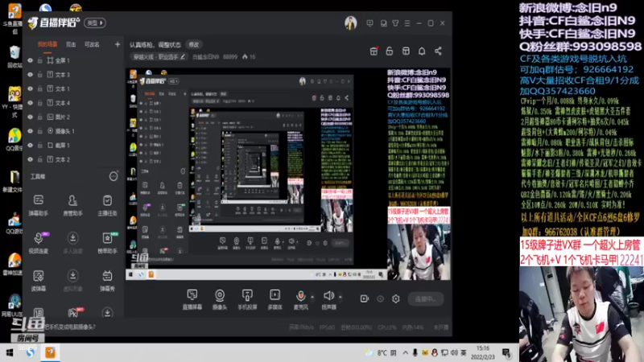Click the 多人连麦 download icon
This screenshot has height=362, width=644.
pyautogui.click(x=72, y=238)
